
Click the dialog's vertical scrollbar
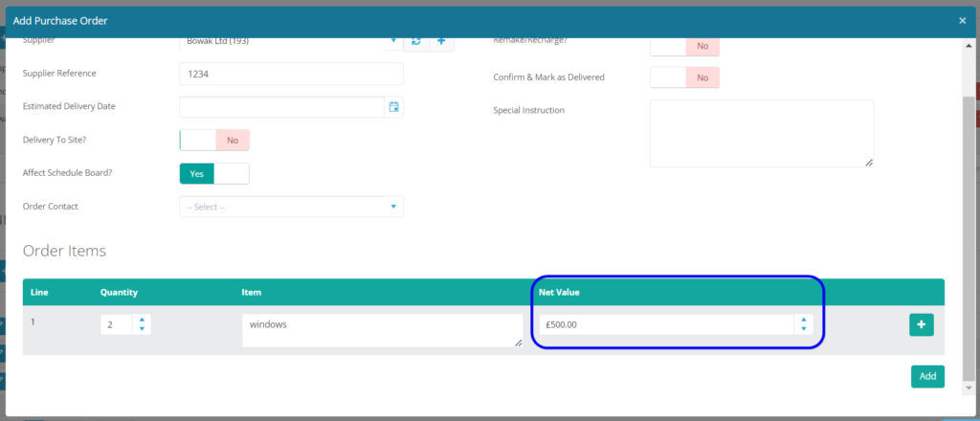click(969, 230)
